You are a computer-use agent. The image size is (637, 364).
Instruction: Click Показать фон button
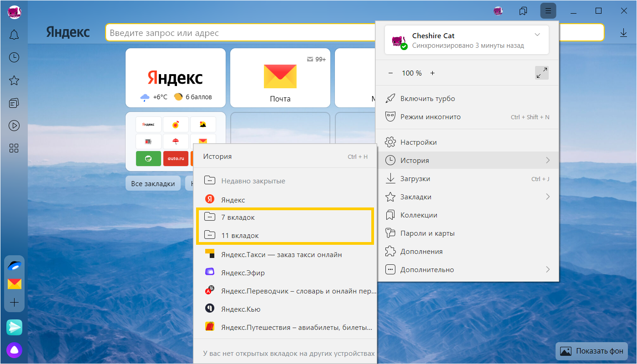[x=592, y=351]
